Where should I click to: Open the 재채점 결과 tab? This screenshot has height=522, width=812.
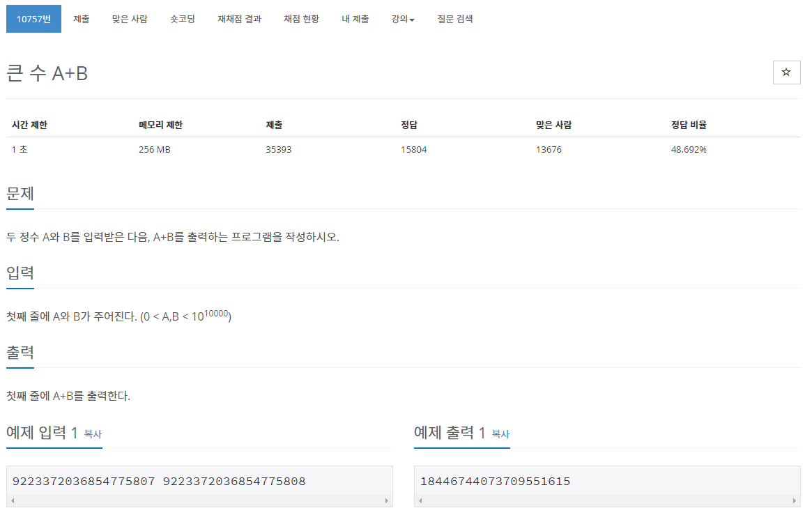tap(239, 19)
